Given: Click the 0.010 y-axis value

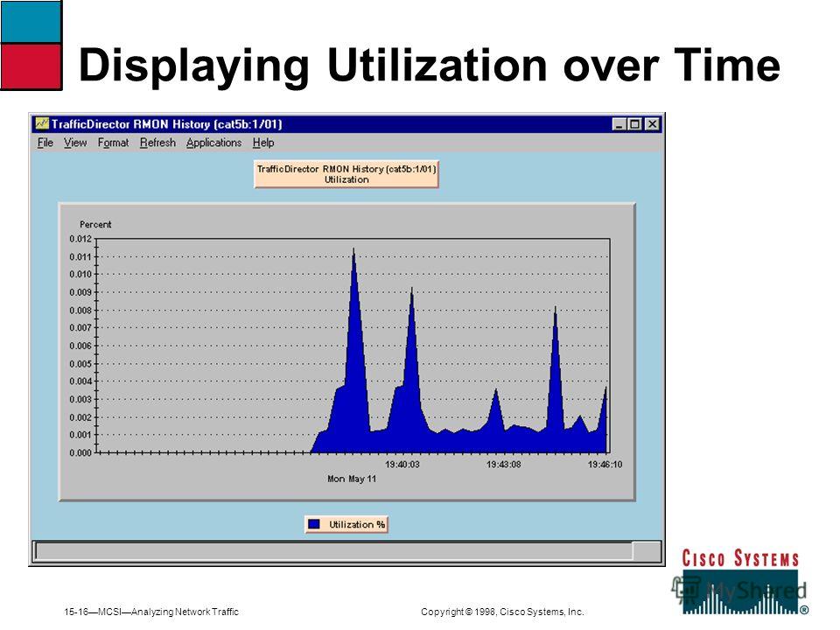Looking at the screenshot, I should 80,274.
